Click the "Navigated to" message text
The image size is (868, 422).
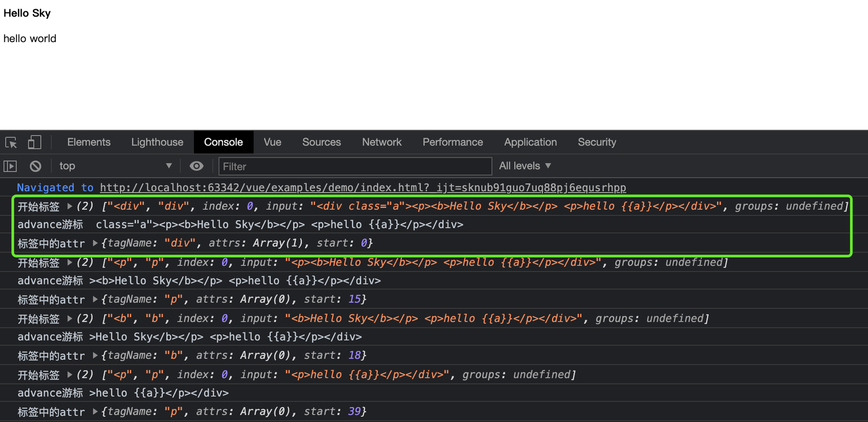pos(55,188)
